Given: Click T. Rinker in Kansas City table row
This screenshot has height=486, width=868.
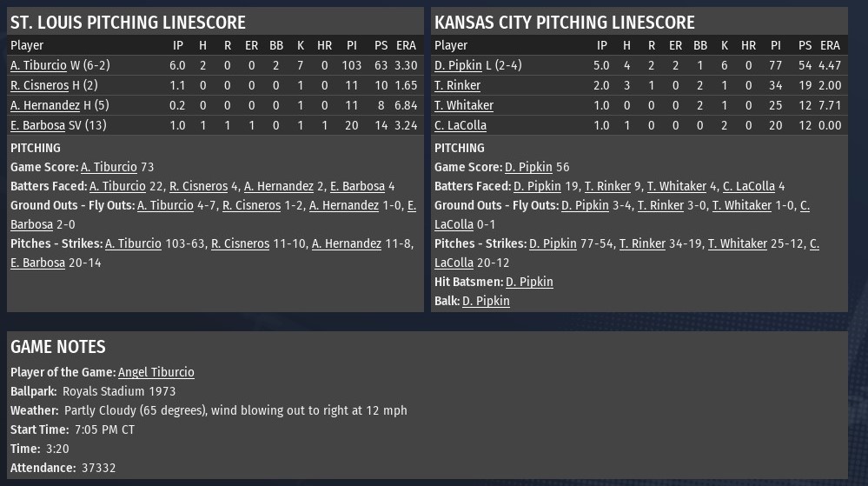Looking at the screenshot, I should click(x=457, y=85).
